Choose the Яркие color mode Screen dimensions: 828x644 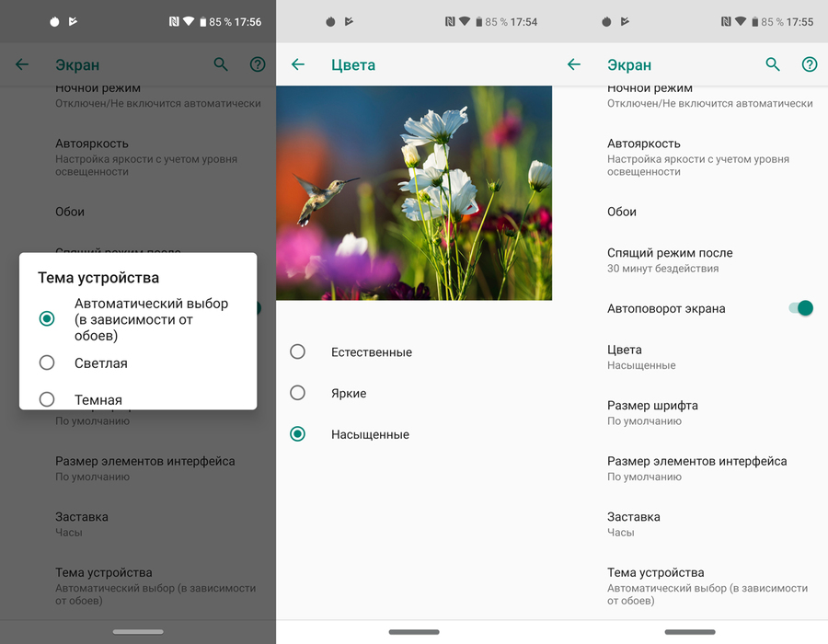[414, 393]
